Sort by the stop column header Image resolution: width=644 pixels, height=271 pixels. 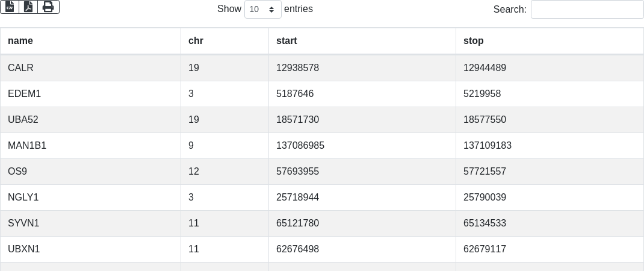pos(474,41)
